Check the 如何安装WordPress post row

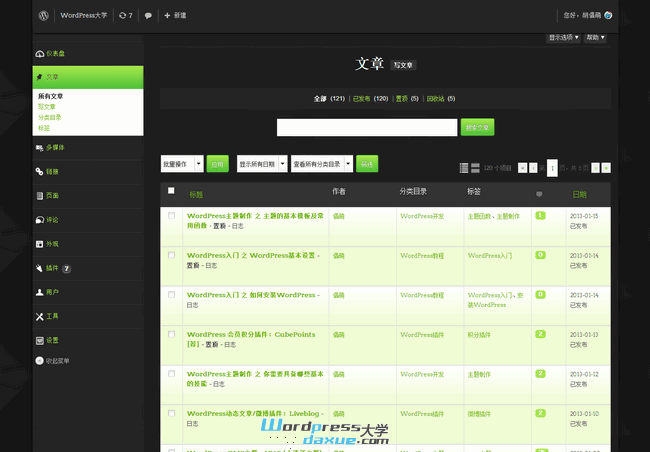(172, 294)
